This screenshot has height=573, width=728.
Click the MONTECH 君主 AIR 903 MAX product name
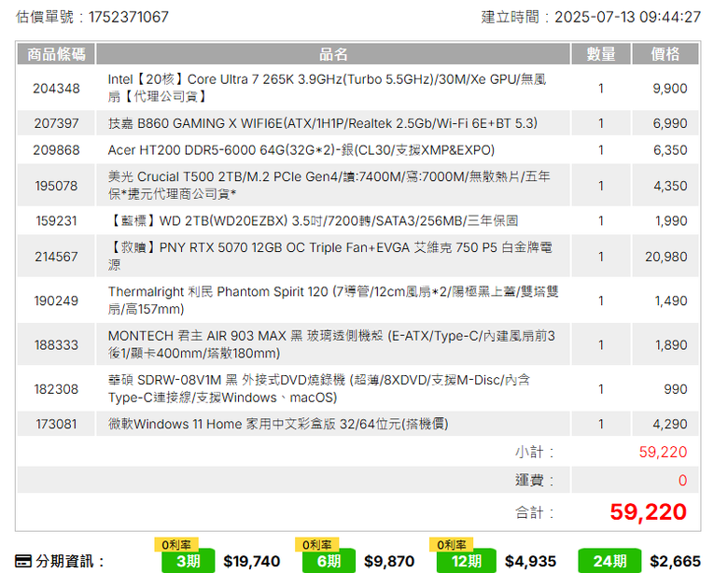(331, 344)
